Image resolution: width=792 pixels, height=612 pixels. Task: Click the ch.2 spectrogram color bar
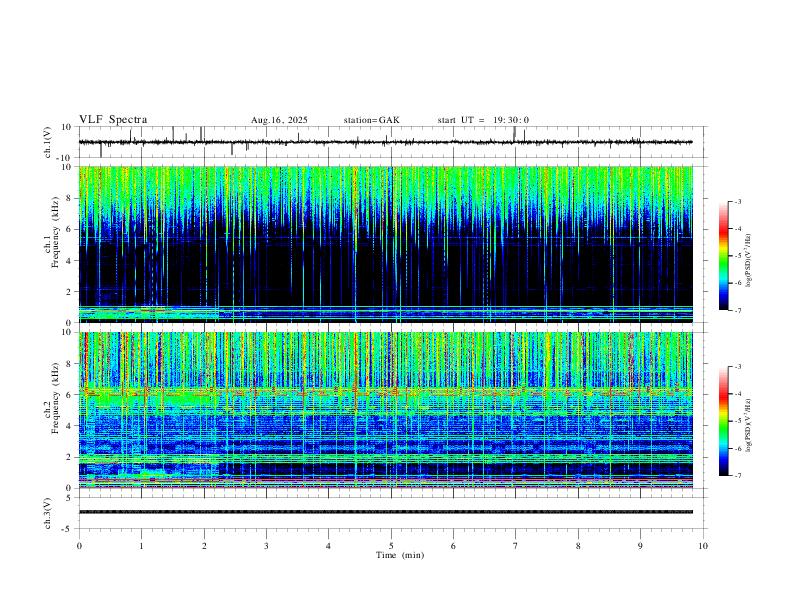tap(723, 421)
